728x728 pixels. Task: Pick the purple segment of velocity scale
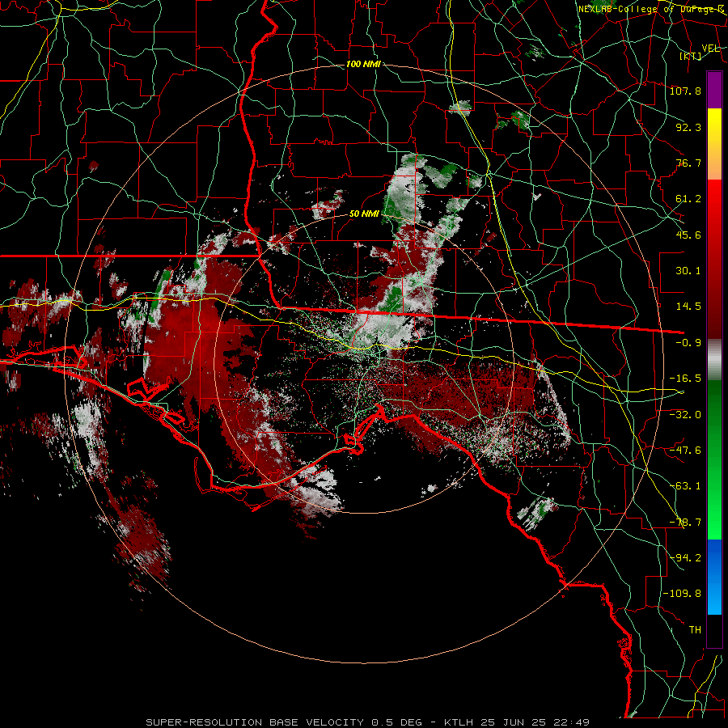point(714,90)
